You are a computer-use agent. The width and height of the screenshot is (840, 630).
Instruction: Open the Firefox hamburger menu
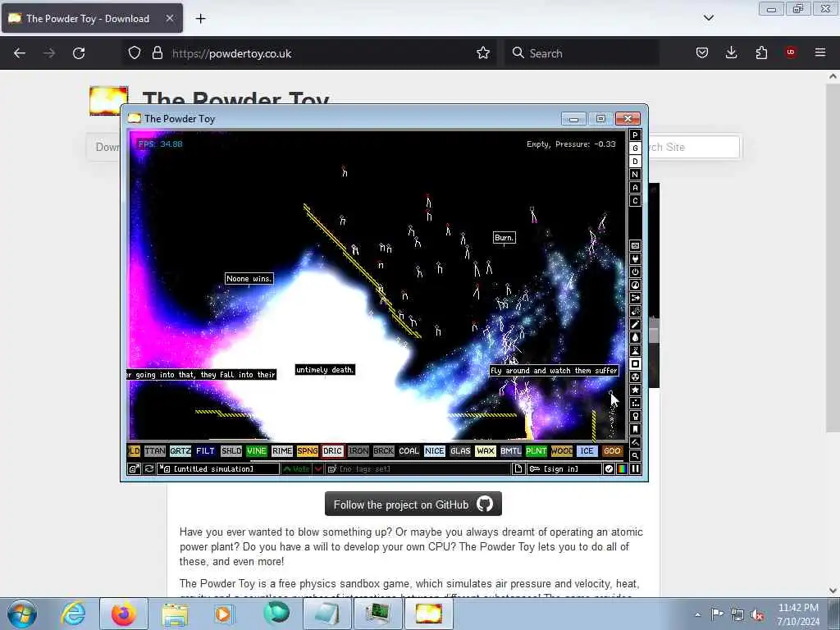pyautogui.click(x=820, y=52)
